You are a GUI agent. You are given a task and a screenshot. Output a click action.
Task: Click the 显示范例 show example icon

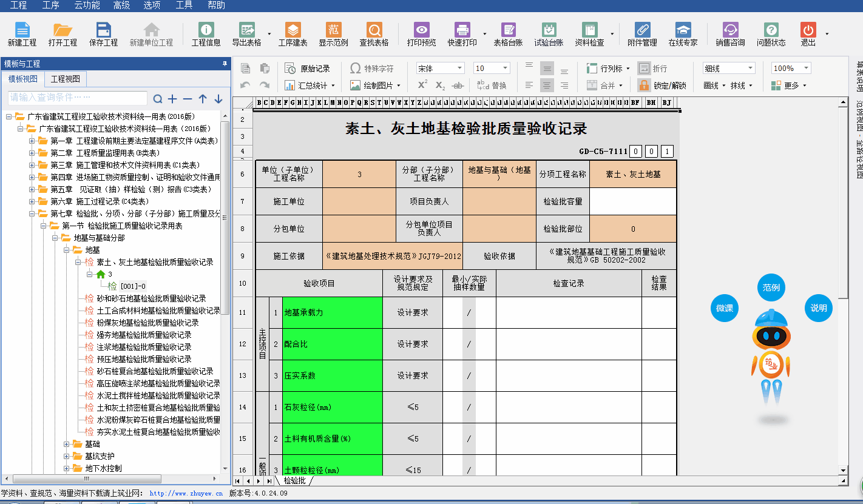tap(333, 34)
